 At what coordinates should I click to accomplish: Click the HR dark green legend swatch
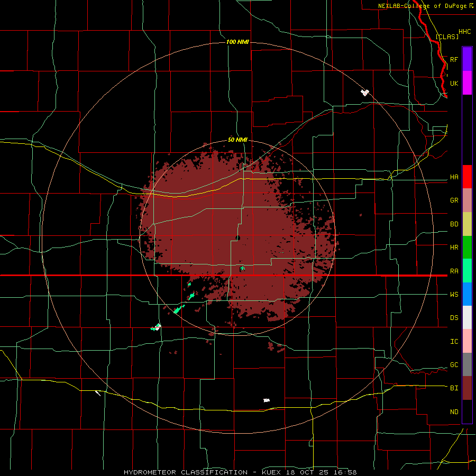coord(467,248)
